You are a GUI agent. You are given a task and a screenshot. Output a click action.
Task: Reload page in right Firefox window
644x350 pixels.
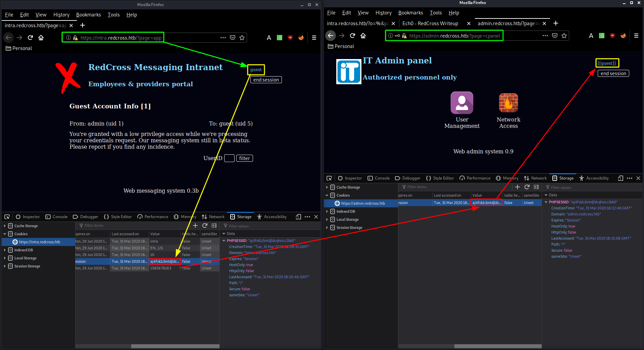click(352, 36)
